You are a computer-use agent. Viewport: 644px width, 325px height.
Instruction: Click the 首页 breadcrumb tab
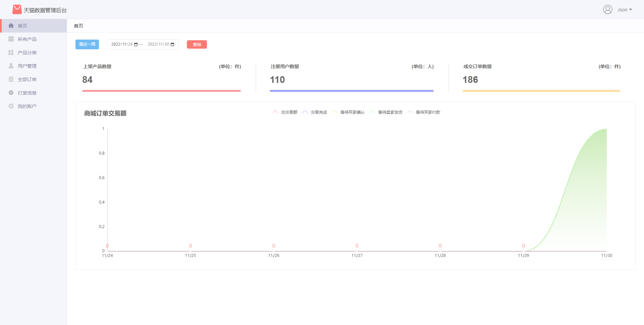[x=78, y=26]
